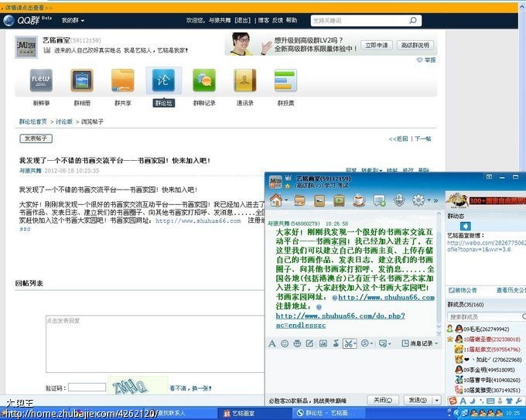Click in the 验证码 captcha input field
Screen dimensions: 526x420
(87, 387)
